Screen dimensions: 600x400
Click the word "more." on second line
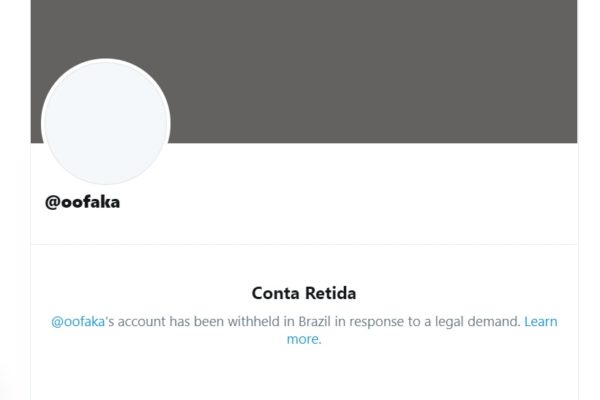[304, 339]
